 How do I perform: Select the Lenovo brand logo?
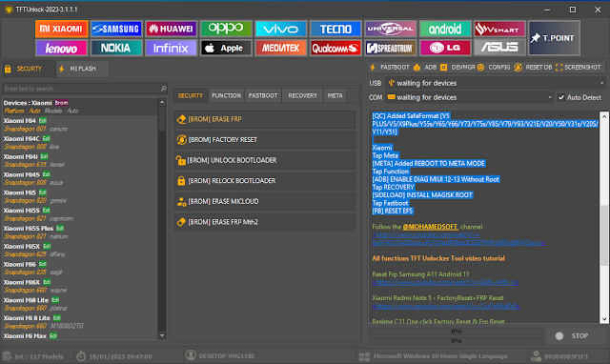click(61, 48)
